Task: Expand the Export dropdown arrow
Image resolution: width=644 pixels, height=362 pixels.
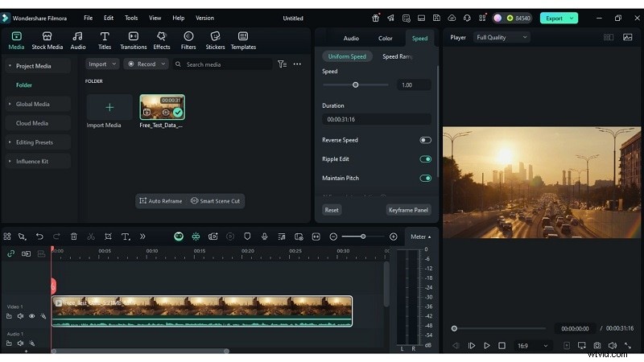Action: 572,18
